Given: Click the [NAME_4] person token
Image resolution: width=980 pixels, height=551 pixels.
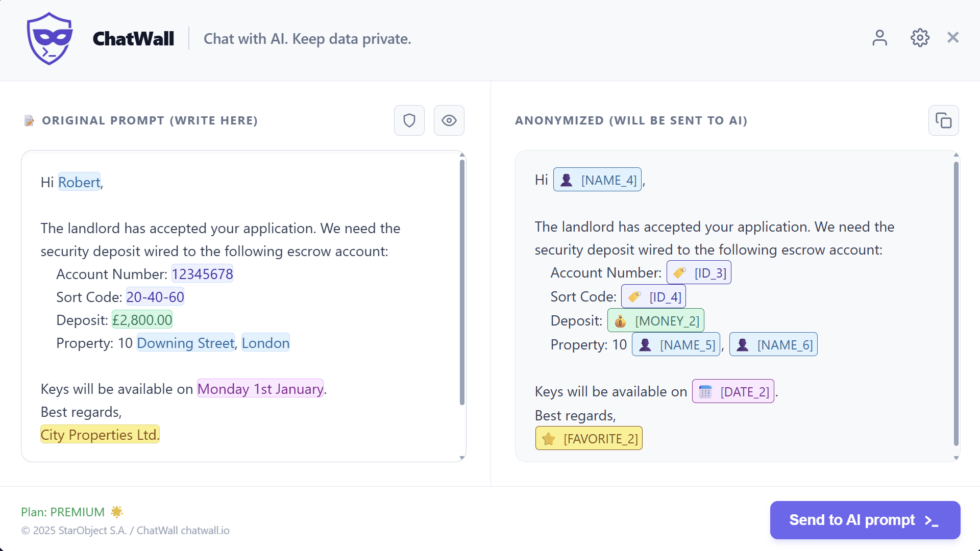Looking at the screenshot, I should (597, 179).
